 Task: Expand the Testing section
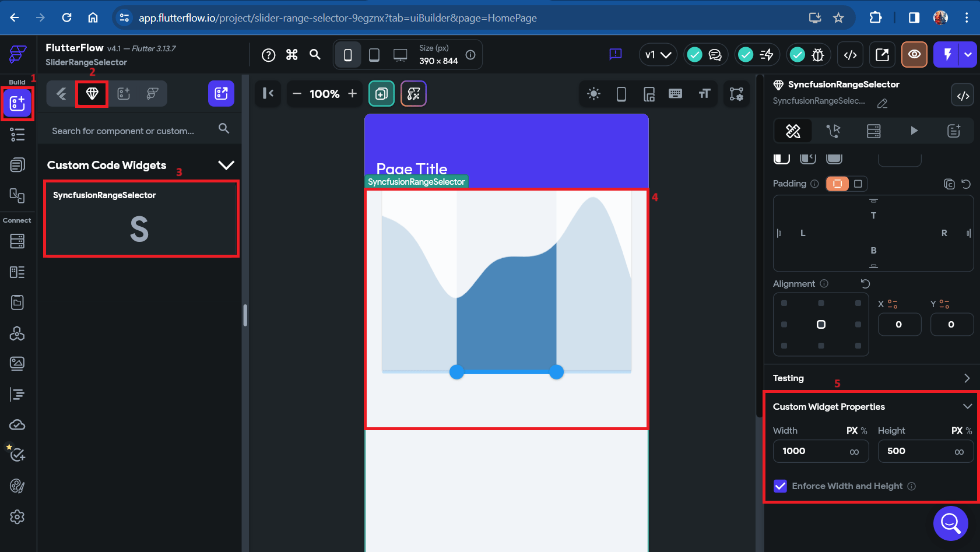pyautogui.click(x=967, y=378)
